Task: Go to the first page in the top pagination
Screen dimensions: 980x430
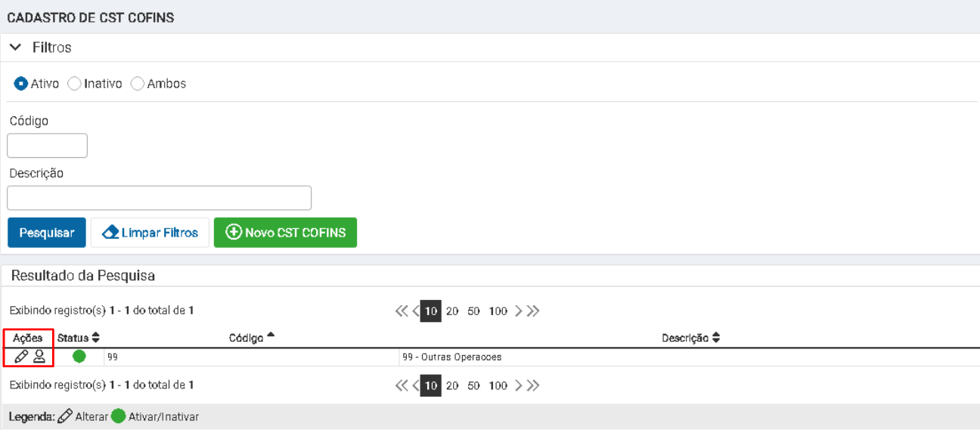Action: [x=402, y=311]
